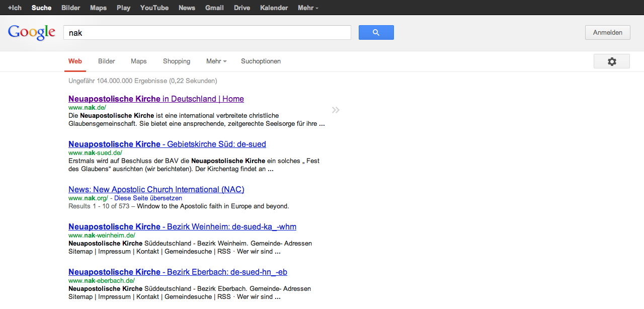The width and height of the screenshot is (644, 309).
Task: Switch to the Bilder search tab
Action: 107,61
